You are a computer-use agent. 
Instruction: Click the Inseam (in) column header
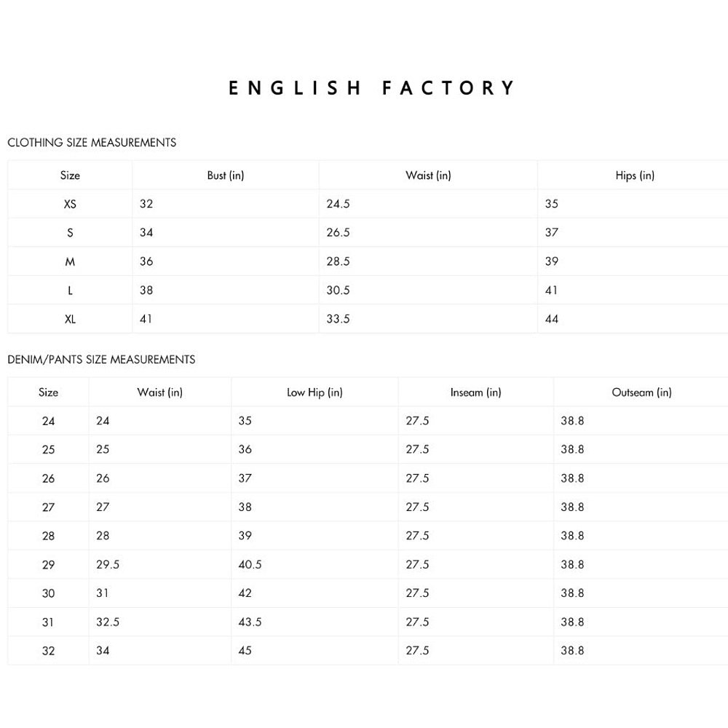pyautogui.click(x=476, y=392)
